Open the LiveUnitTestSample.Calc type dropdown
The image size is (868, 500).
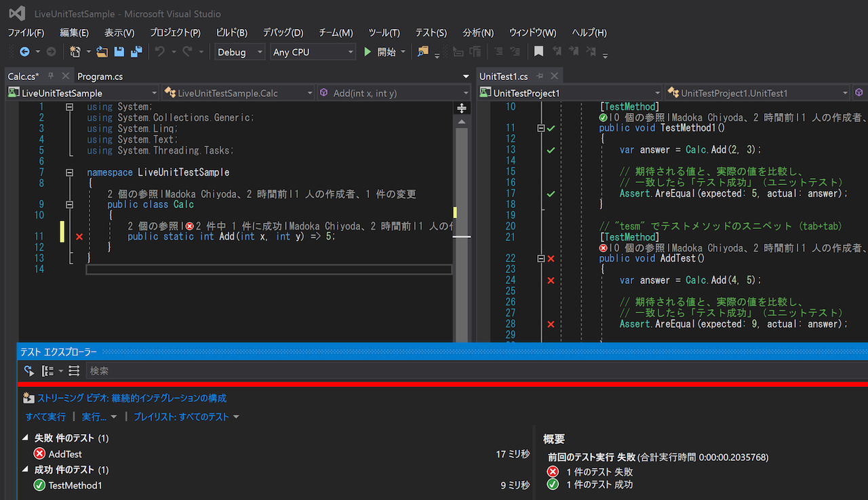238,93
